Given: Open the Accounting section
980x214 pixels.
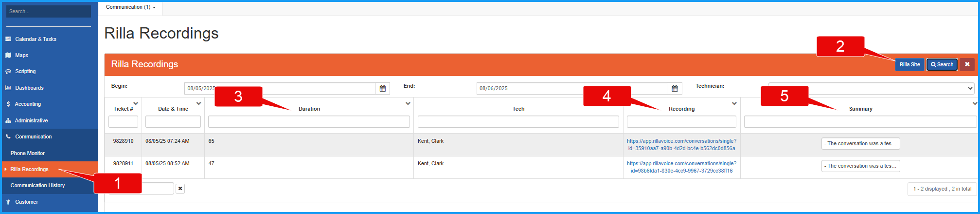Looking at the screenshot, I should click(x=28, y=104).
